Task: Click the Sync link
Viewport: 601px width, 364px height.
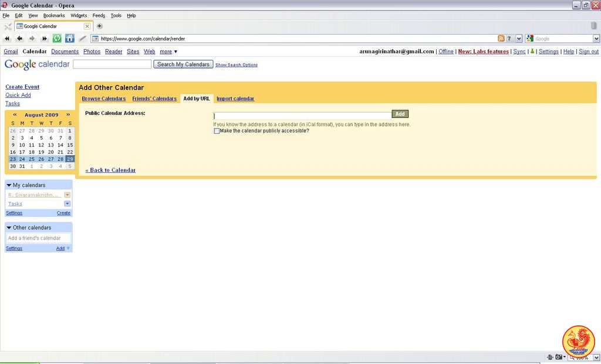Action: tap(519, 52)
